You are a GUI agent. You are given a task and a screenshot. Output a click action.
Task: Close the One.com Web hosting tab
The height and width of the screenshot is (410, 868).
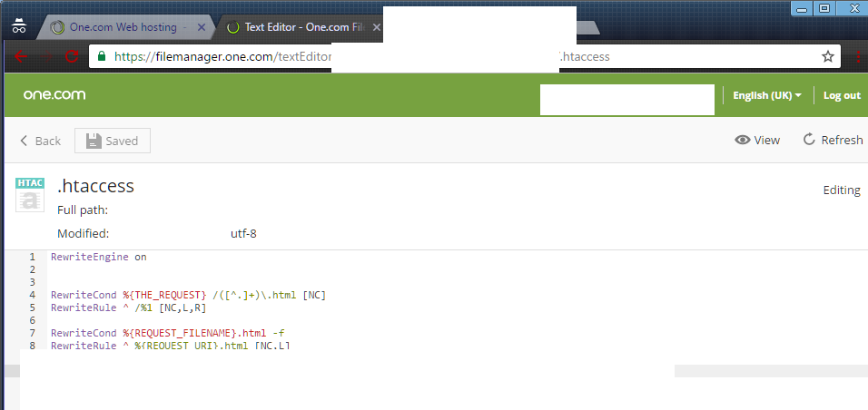point(202,27)
